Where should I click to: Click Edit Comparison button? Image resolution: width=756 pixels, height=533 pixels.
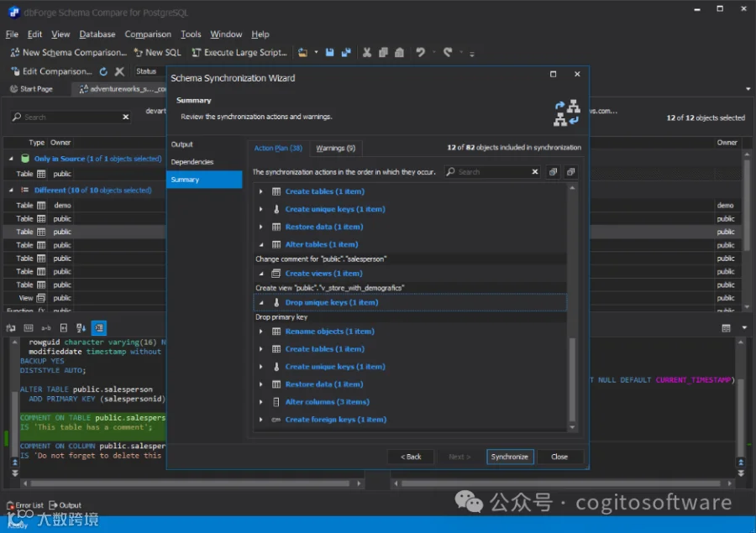pyautogui.click(x=51, y=71)
